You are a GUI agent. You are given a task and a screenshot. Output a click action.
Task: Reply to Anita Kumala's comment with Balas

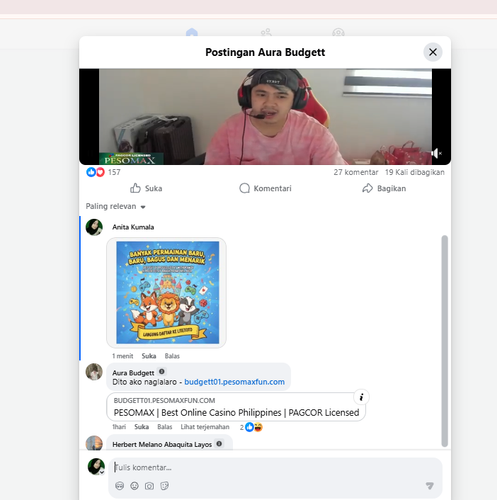pyautogui.click(x=172, y=356)
